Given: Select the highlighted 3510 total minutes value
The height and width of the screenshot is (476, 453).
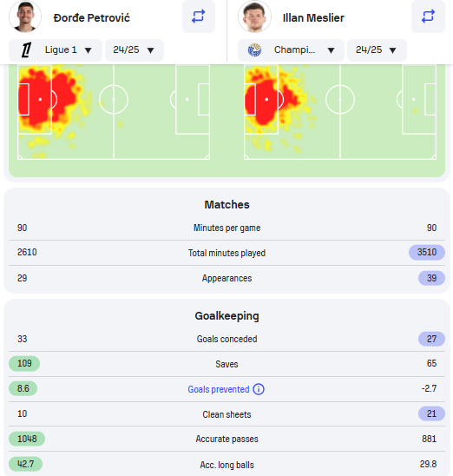Looking at the screenshot, I should coord(427,252).
